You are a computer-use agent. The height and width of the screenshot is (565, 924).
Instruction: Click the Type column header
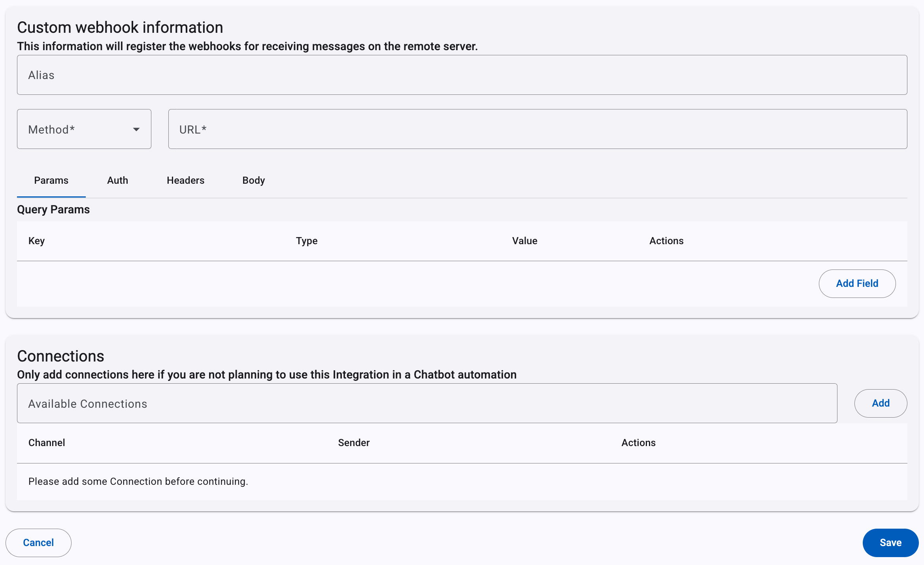(307, 241)
